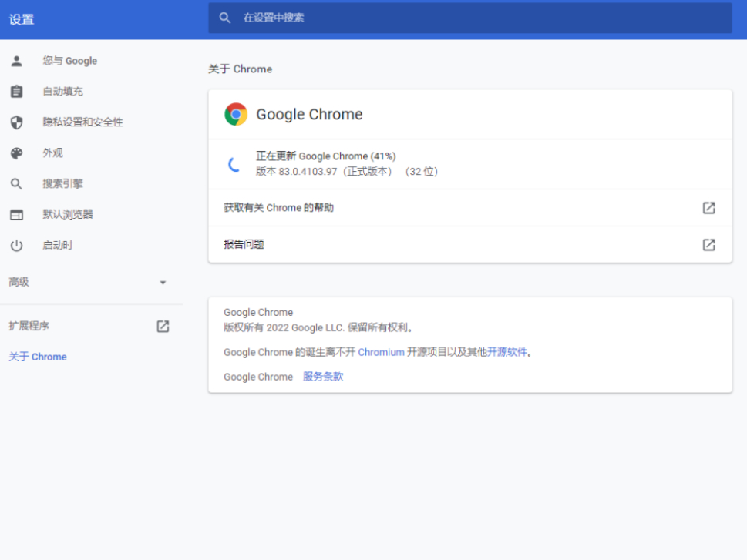Click the 版权所有 2022 Google LLC text
The image size is (747, 560).
click(318, 327)
